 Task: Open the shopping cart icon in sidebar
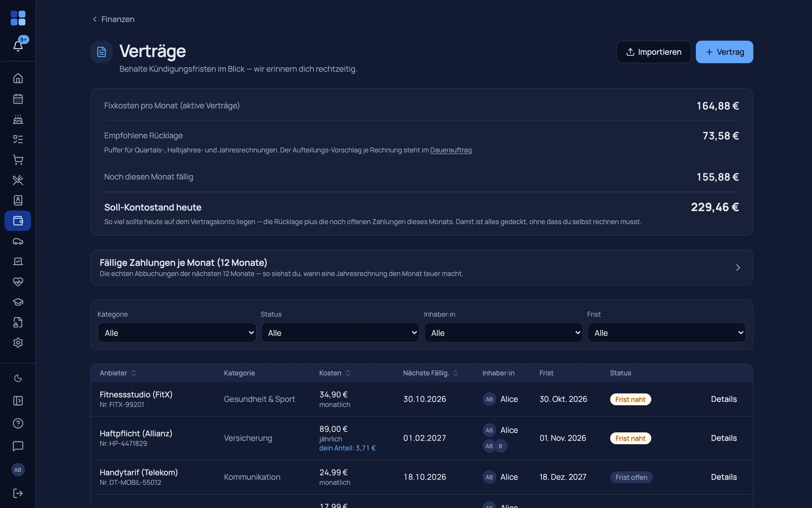pos(18,160)
